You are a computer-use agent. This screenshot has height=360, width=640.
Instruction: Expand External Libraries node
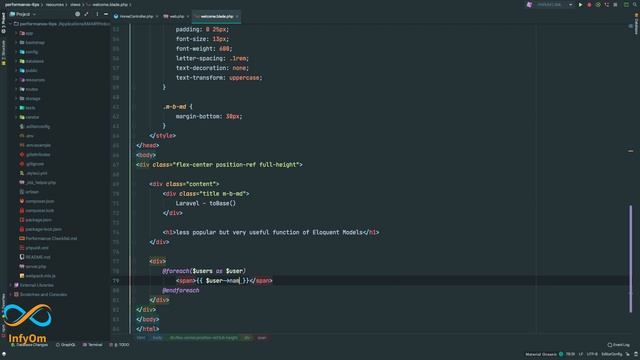point(11,285)
